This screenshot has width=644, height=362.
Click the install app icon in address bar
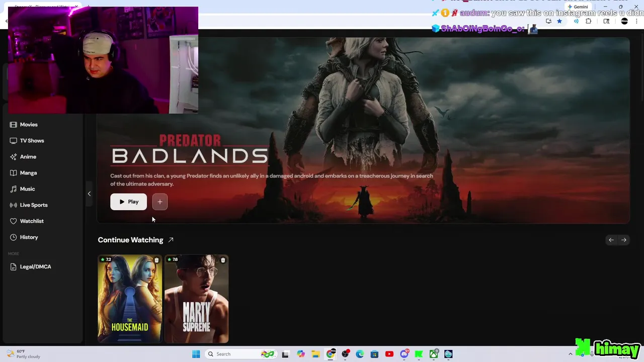pos(548,21)
